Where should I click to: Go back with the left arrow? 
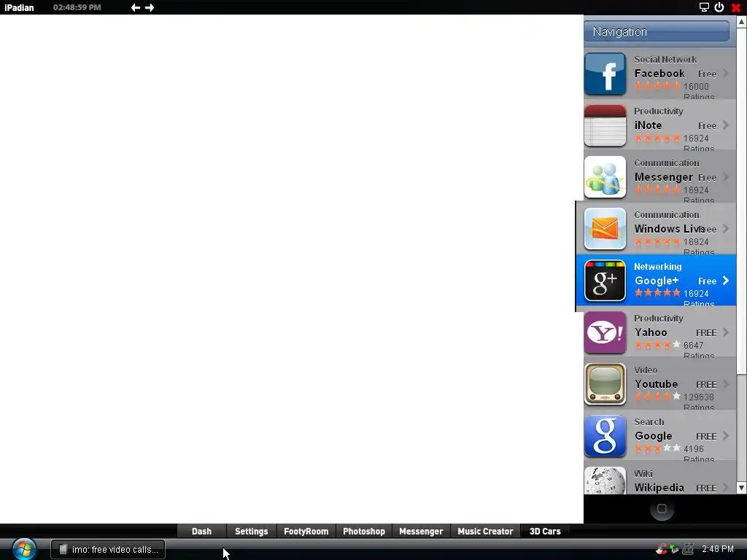tap(135, 7)
